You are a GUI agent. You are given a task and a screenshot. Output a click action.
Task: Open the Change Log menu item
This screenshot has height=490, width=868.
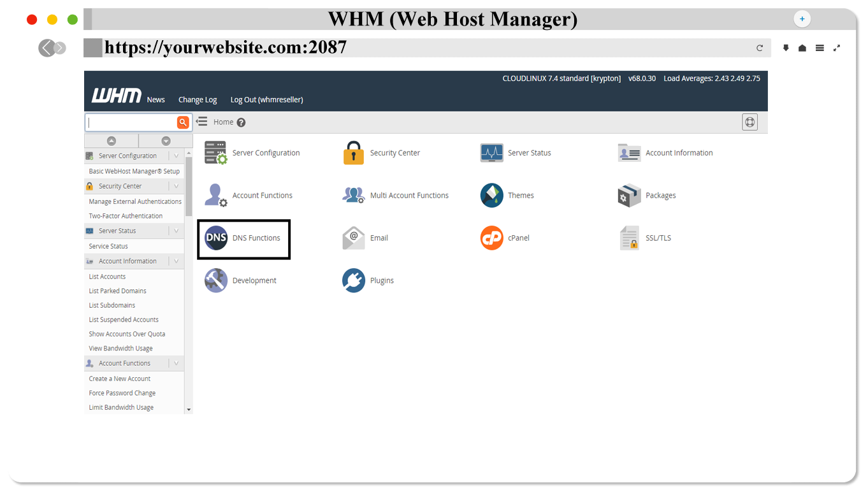[x=198, y=99]
